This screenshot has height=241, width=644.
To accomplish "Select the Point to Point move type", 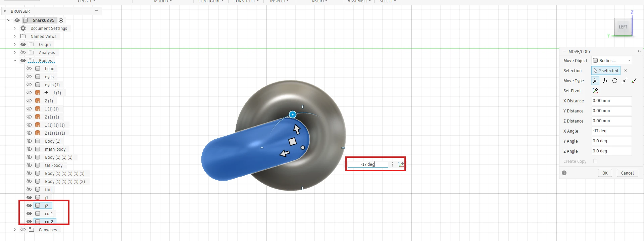I will point(625,81).
